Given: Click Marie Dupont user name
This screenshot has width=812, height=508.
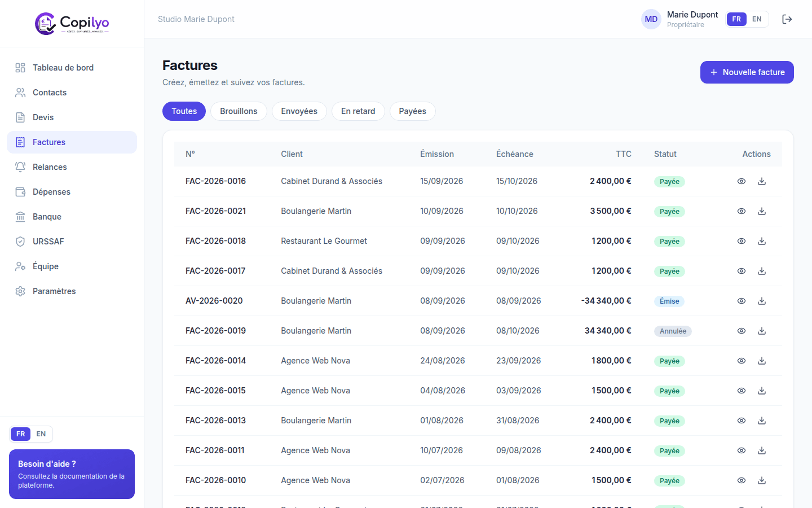Looking at the screenshot, I should (x=692, y=15).
